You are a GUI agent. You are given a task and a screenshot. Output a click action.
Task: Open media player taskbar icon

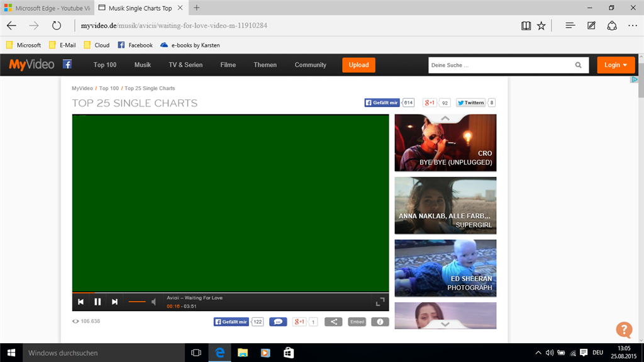coord(266,353)
